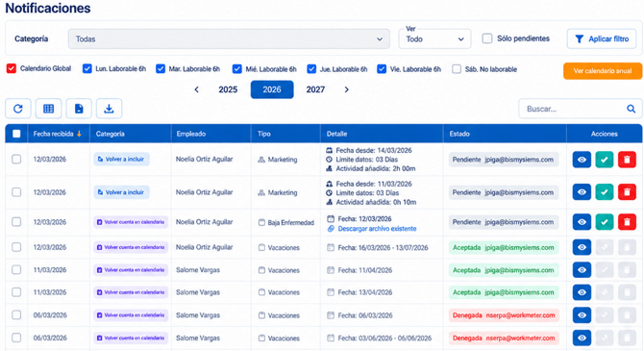644x351 pixels.
Task: Accept request with Fecha desde 11/03/2026
Action: pos(605,192)
